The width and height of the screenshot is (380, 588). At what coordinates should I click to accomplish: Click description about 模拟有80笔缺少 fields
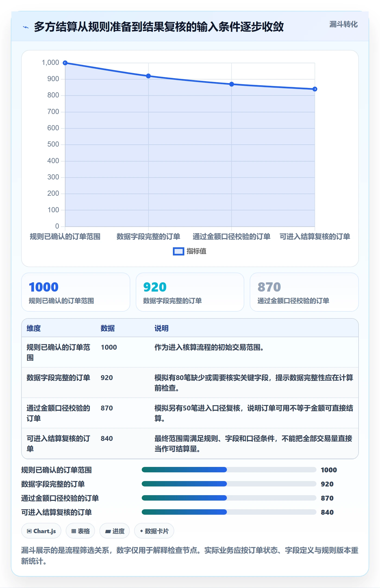254,383
